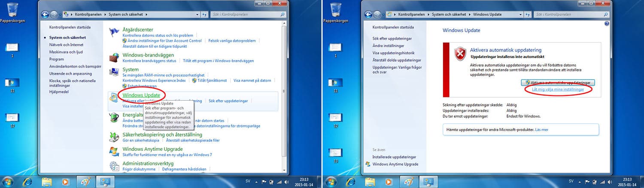Viewport: 644px width, 188px height.
Task: Click Ändra inställningar in Windows Update sidebar
Action: tap(387, 45)
